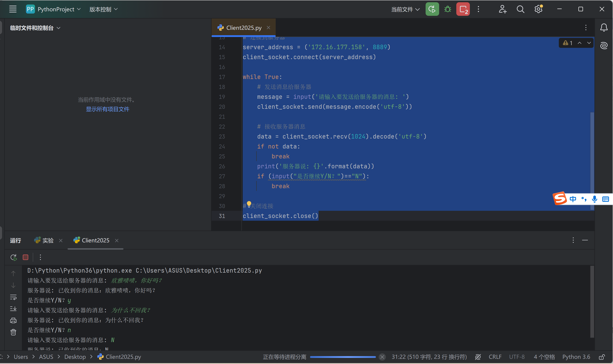The width and height of the screenshot is (613, 364).
Task: Click the trash icon to clear console output
Action: (x=13, y=332)
